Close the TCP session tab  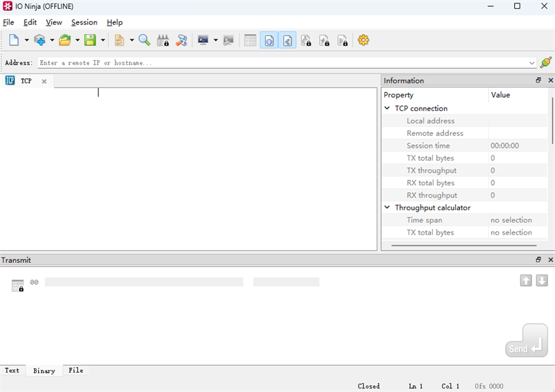pyautogui.click(x=44, y=81)
